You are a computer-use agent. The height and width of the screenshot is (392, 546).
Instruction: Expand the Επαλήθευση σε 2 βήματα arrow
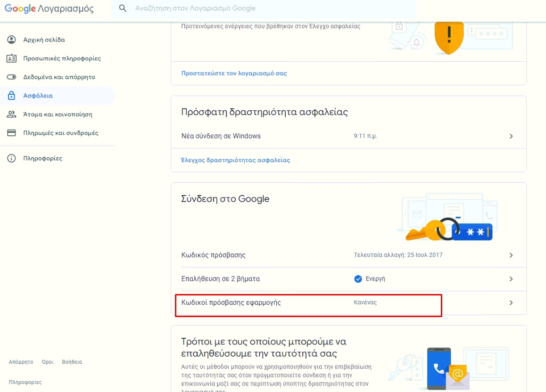pos(511,279)
